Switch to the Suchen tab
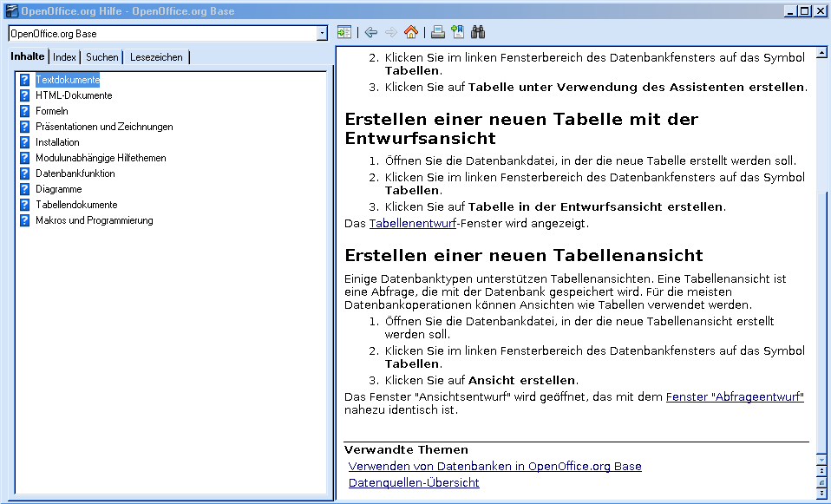This screenshot has width=831, height=504. (x=102, y=57)
